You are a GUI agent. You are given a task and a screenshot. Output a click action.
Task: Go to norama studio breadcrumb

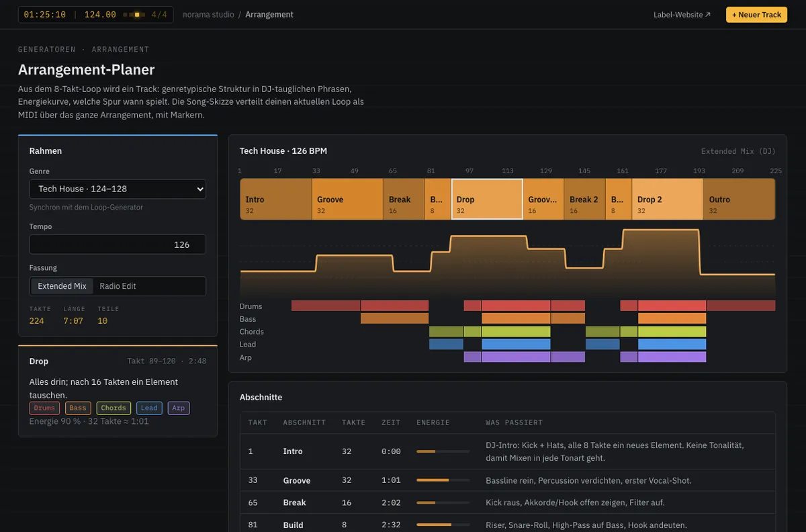[x=208, y=15]
